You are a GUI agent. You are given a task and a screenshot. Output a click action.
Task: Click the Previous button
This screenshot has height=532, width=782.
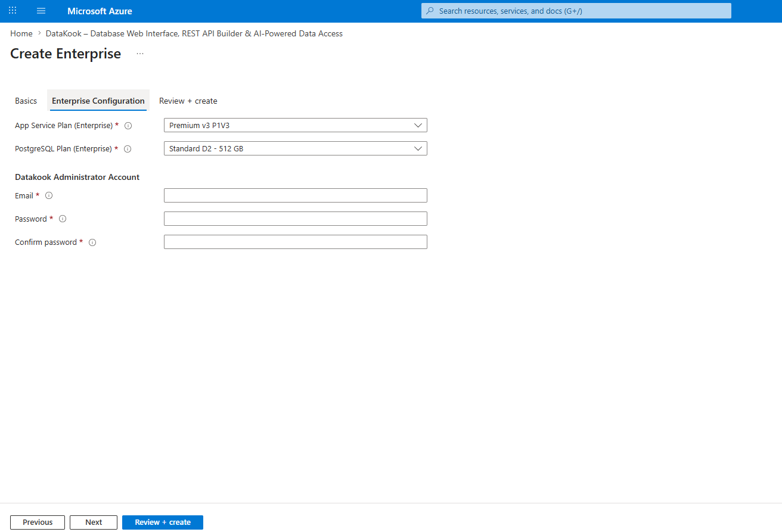point(38,522)
